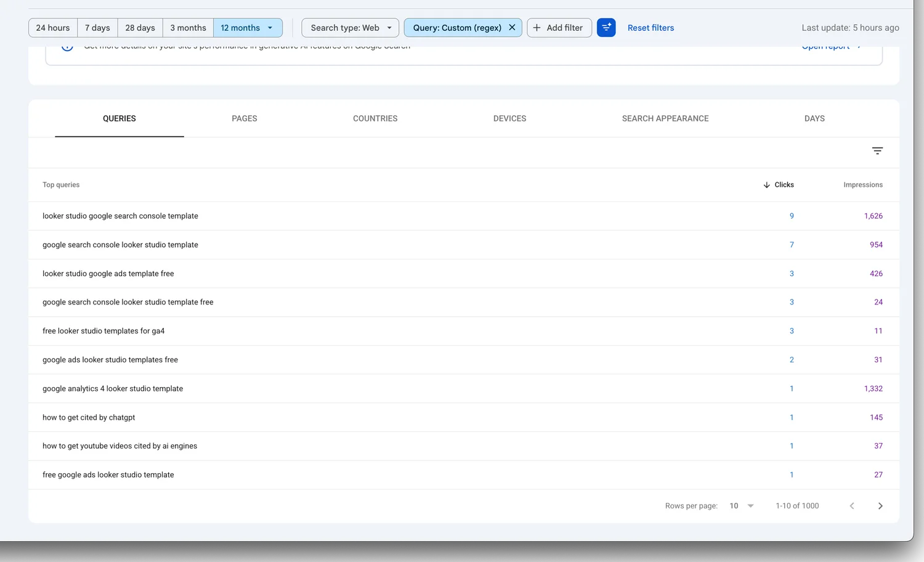Switch to the Days tab

tap(814, 118)
